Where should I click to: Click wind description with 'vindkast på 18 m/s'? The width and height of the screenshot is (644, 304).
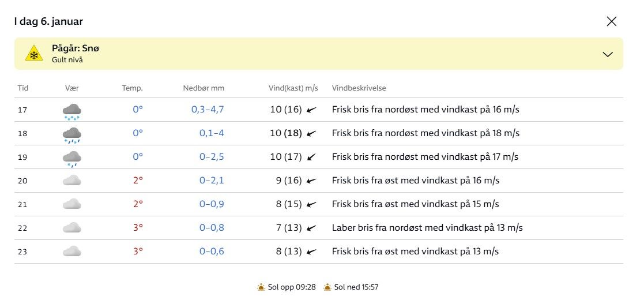[425, 133]
